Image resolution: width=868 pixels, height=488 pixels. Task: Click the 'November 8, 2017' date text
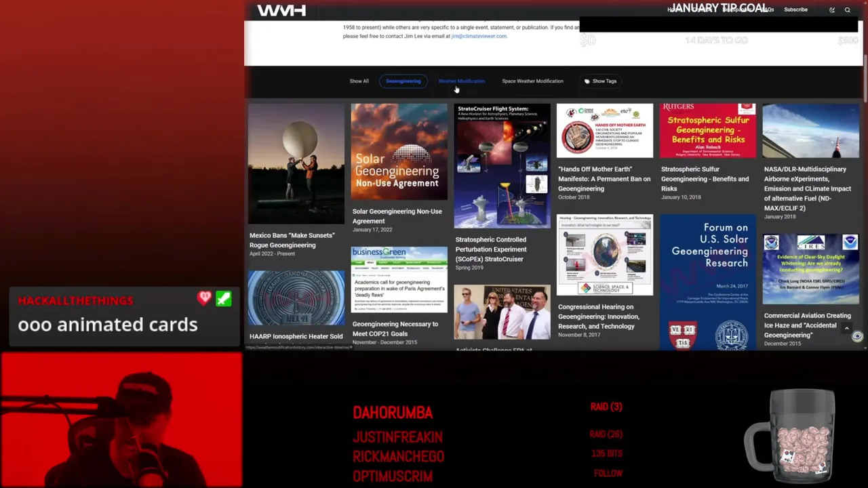pyautogui.click(x=579, y=335)
